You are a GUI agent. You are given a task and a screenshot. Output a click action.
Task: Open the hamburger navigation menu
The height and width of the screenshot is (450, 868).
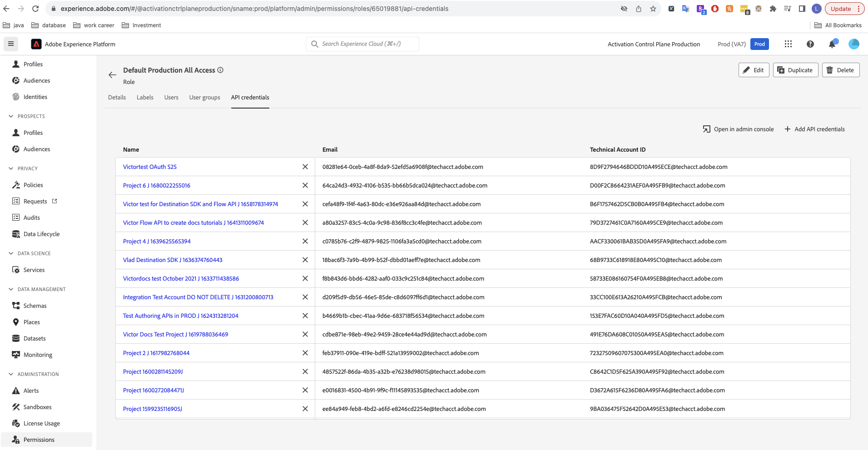point(11,44)
